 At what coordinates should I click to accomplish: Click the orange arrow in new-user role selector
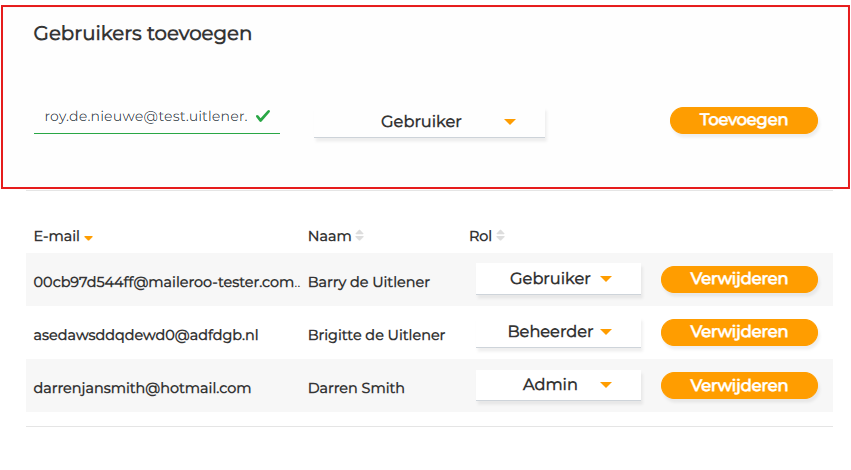(x=510, y=122)
